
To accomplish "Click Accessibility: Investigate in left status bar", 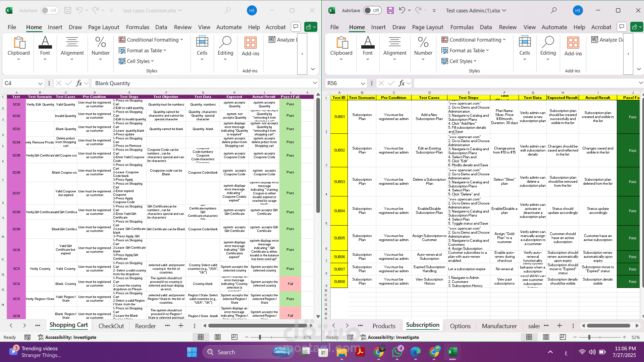I will 67,337.
